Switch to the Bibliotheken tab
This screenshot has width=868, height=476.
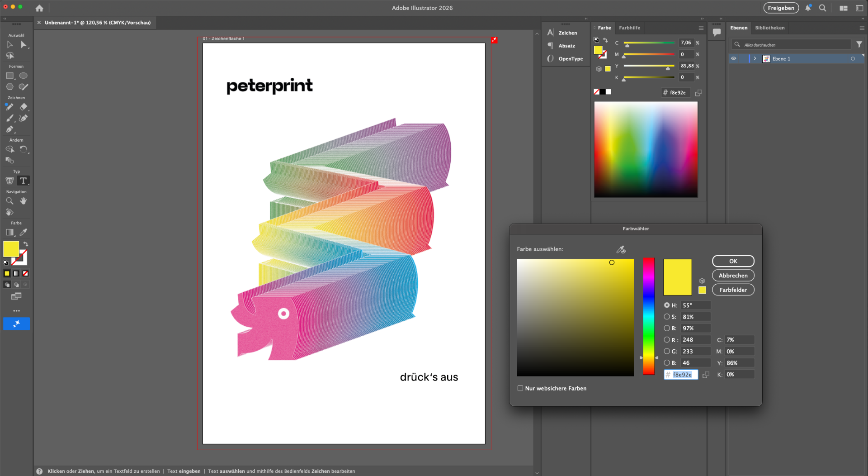click(x=769, y=28)
